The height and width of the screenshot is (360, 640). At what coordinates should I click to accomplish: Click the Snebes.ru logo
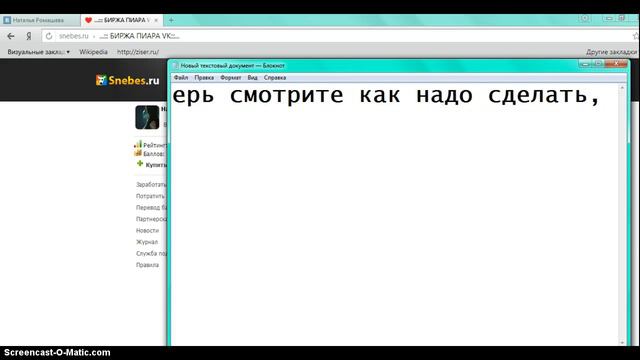128,80
